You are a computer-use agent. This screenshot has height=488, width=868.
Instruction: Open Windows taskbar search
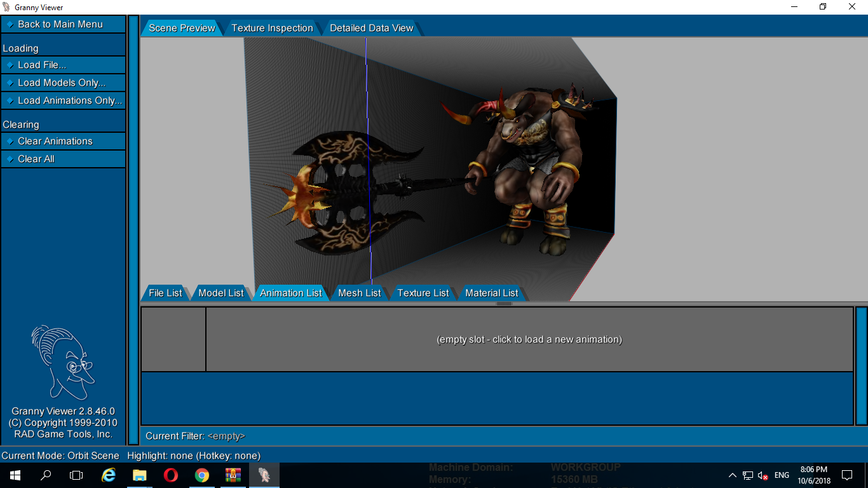point(46,475)
